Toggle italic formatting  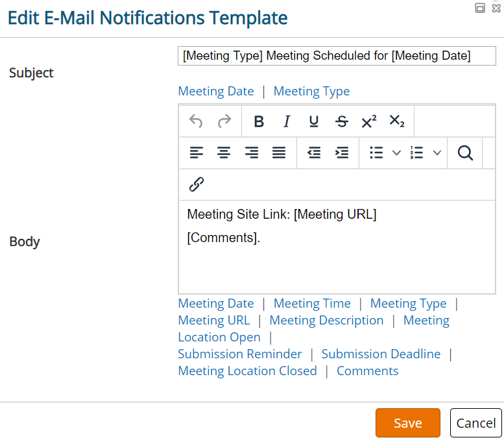pyautogui.click(x=287, y=121)
